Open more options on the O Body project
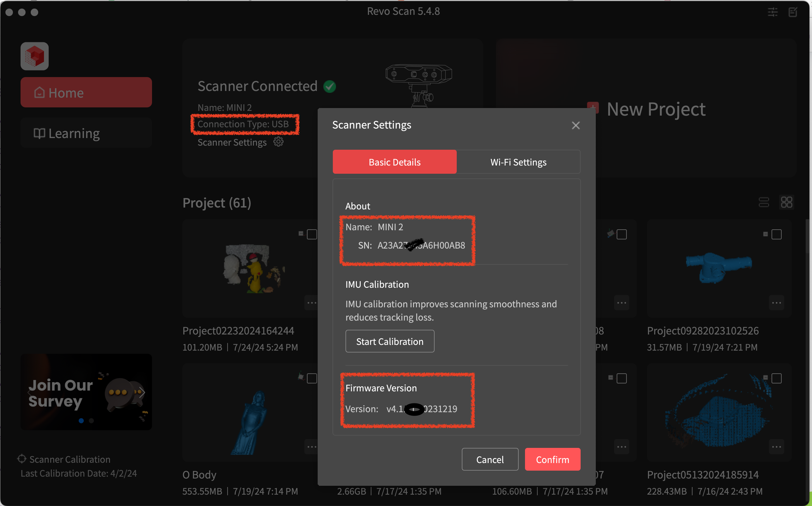The height and width of the screenshot is (506, 812). point(311,446)
